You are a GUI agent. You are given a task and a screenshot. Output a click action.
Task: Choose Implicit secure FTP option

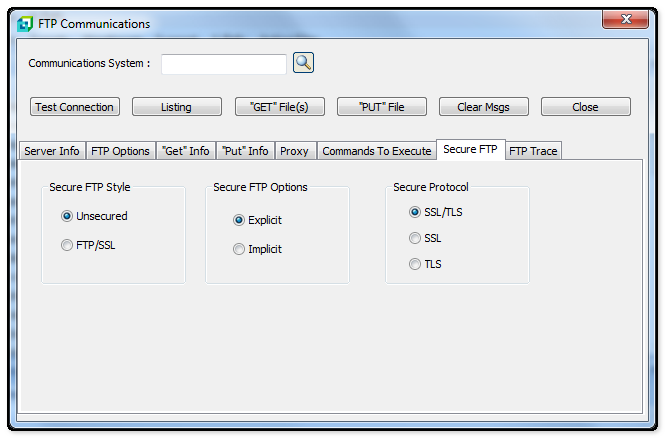coord(239,250)
